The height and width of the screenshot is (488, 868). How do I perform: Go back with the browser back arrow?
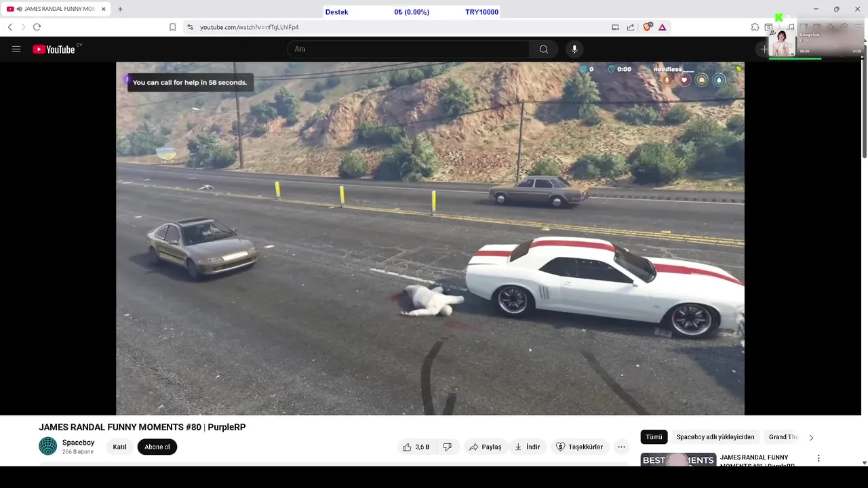(x=9, y=27)
